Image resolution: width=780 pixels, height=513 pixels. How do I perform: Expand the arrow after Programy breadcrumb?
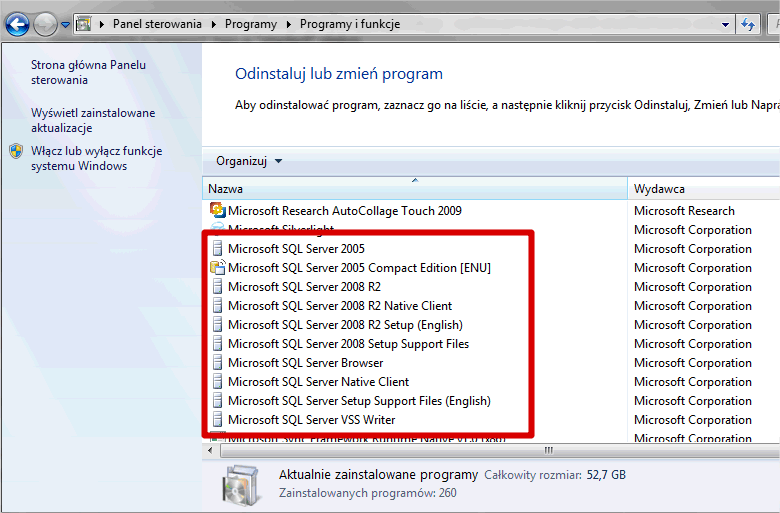[289, 24]
